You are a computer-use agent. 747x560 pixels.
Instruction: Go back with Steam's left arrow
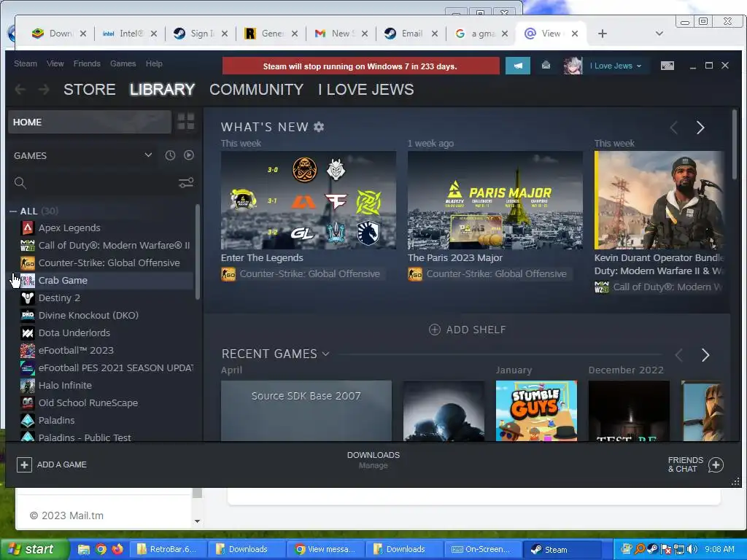[x=20, y=90]
